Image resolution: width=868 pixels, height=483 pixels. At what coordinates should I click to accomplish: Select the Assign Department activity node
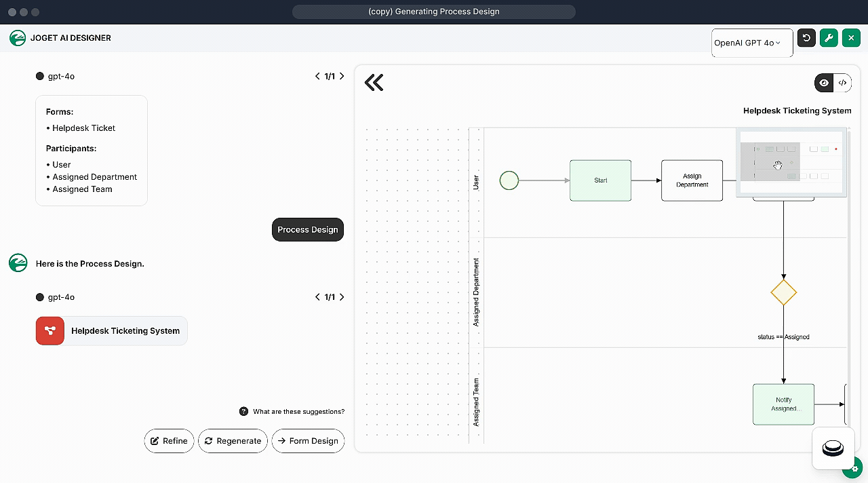click(x=692, y=180)
